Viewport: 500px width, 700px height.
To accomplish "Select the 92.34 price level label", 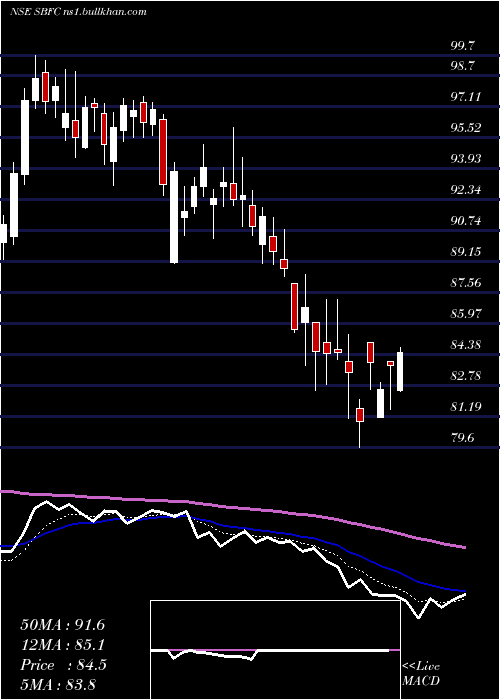I will 466,190.
